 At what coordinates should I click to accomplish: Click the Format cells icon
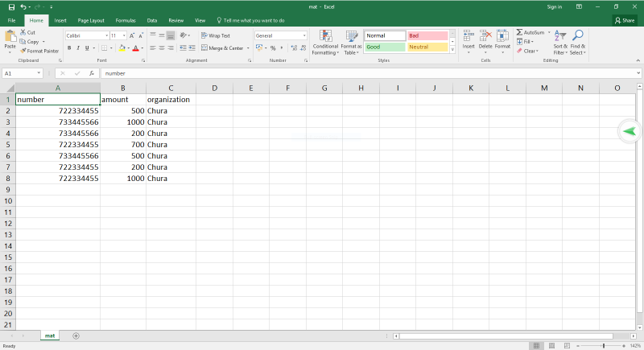tap(502, 36)
